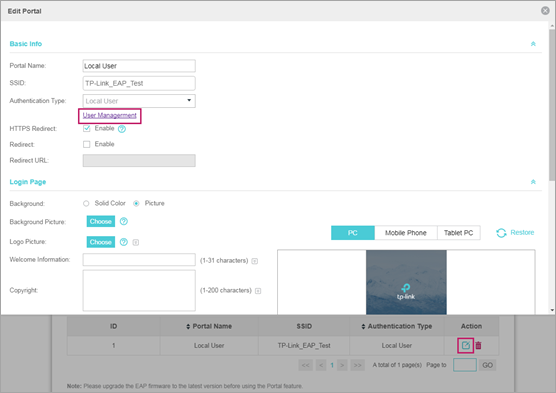Expand Welcome Information plus options

[255, 261]
